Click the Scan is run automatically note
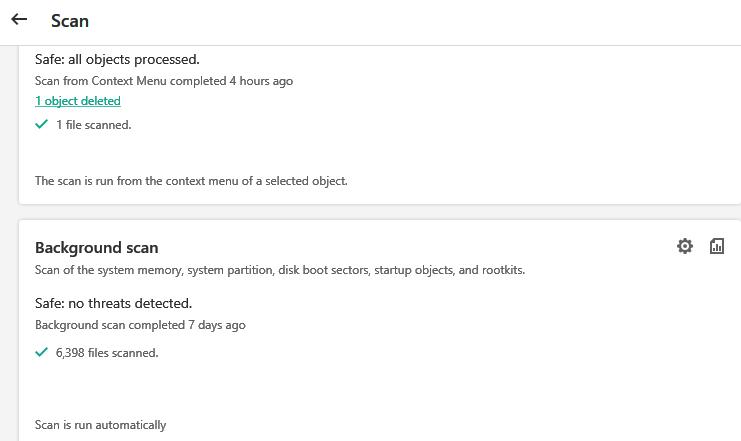Screen dimensions: 741x441 point(100,425)
